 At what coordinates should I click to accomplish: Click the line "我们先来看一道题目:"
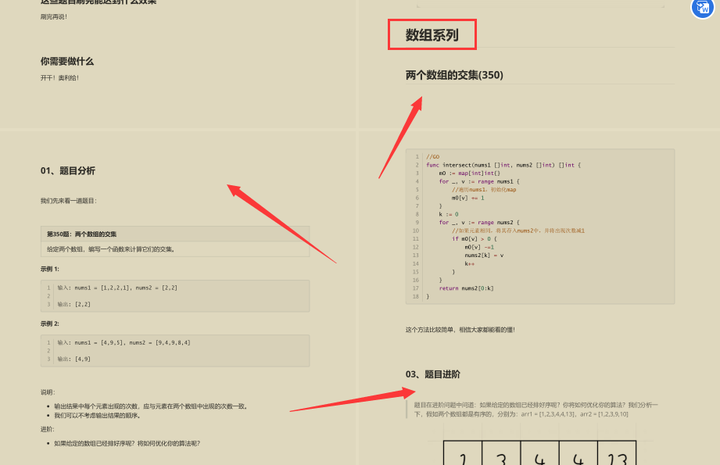pyautogui.click(x=69, y=201)
